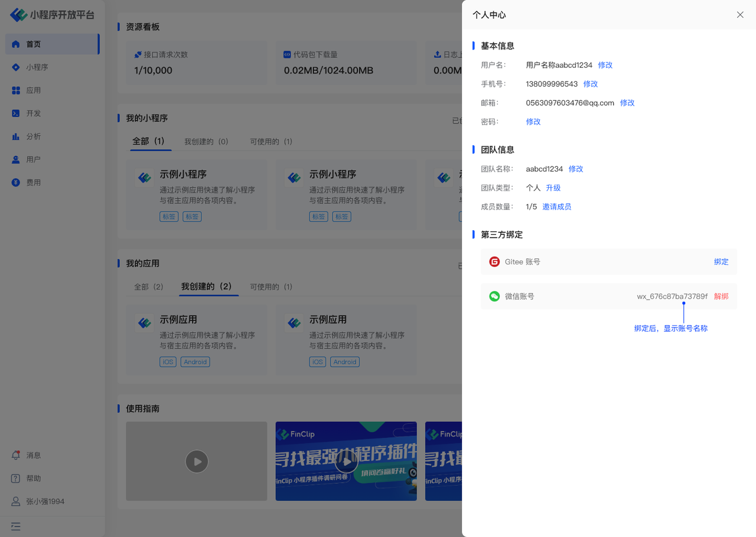Collapse the sidebar using the bottom menu icon
Screen dimensions: 756x537
point(16,526)
